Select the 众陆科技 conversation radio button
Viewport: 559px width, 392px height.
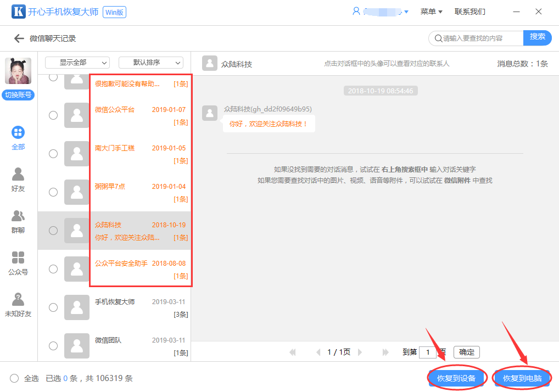pos(53,231)
